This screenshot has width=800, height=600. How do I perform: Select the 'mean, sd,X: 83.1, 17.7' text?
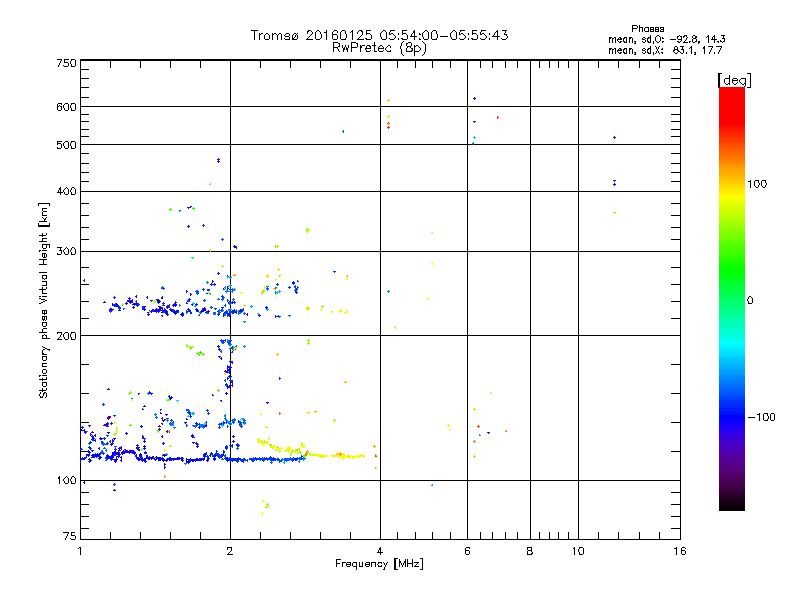(x=665, y=50)
